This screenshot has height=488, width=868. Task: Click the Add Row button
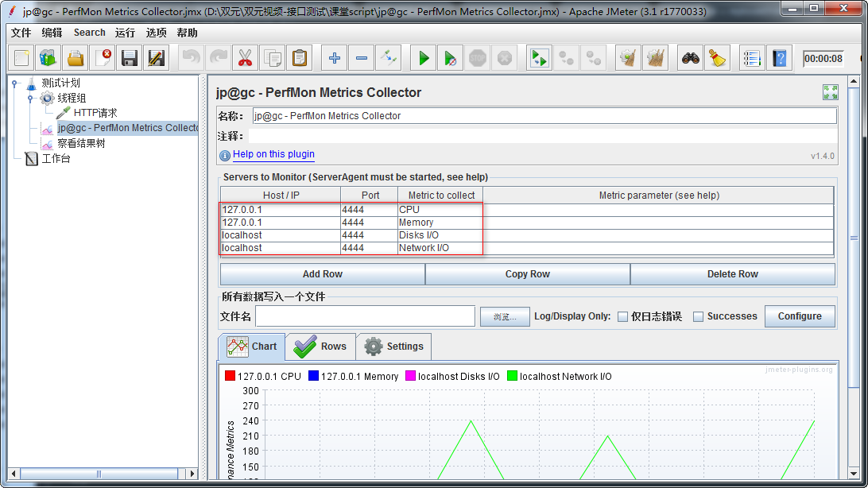point(323,274)
